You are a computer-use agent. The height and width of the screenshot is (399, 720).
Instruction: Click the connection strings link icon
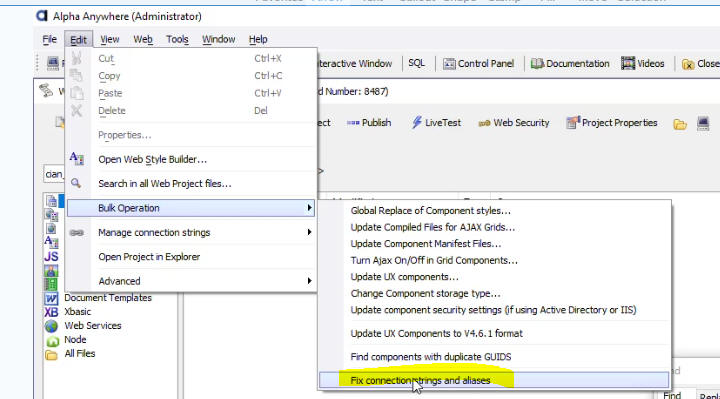click(x=77, y=233)
